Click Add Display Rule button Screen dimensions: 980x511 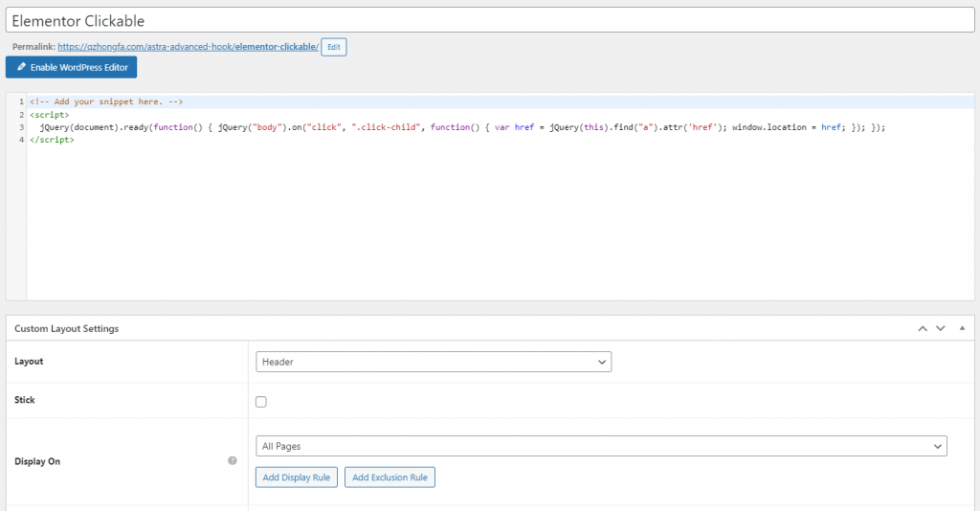click(297, 478)
